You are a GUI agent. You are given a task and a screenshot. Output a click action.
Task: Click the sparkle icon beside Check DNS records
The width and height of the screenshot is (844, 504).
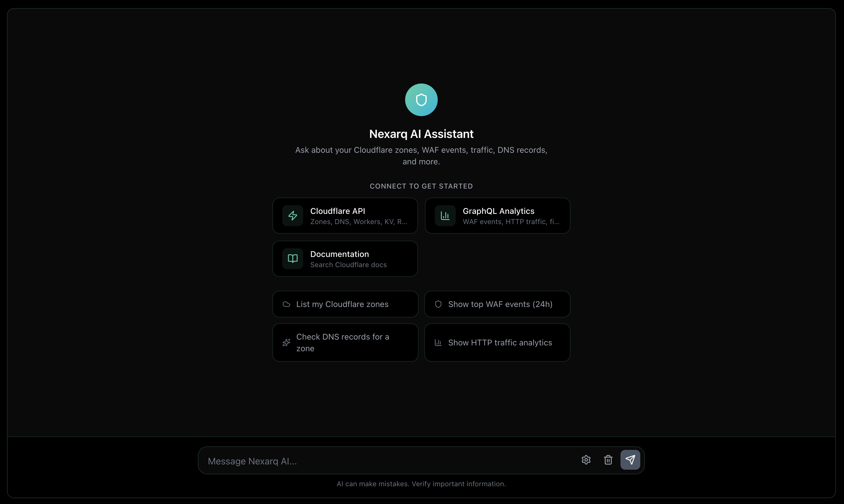(286, 342)
